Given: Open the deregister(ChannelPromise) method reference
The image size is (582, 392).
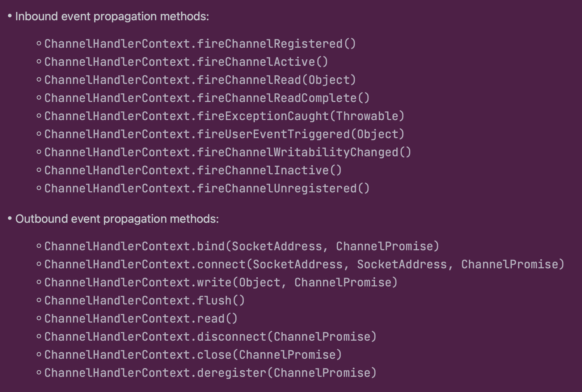Looking at the screenshot, I should [210, 373].
